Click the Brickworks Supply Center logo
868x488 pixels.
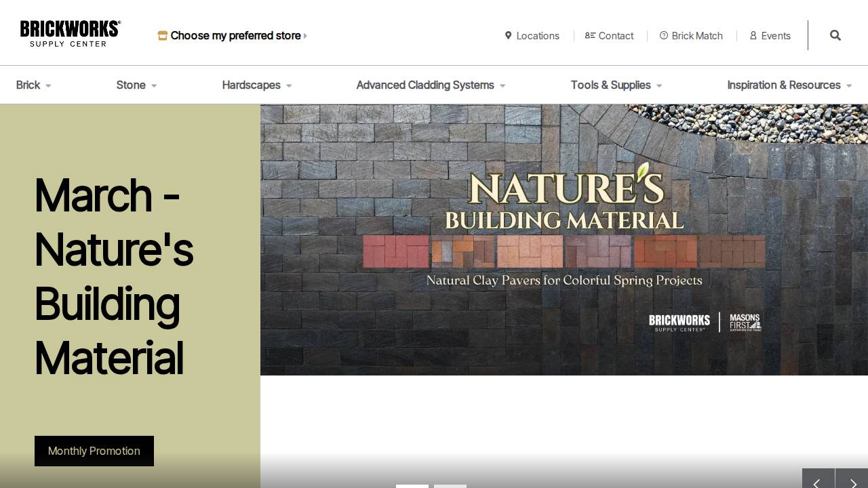pyautogui.click(x=70, y=33)
